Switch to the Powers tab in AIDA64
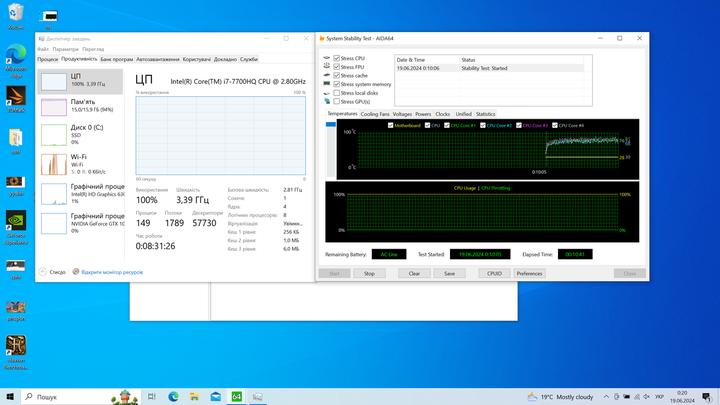Viewport: 720px width, 405px height. point(423,114)
